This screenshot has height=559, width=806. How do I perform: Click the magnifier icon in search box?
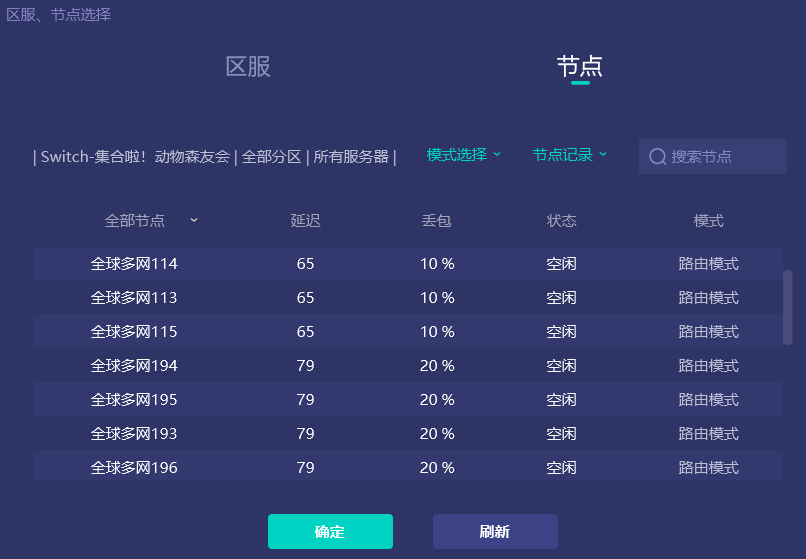pyautogui.click(x=657, y=157)
